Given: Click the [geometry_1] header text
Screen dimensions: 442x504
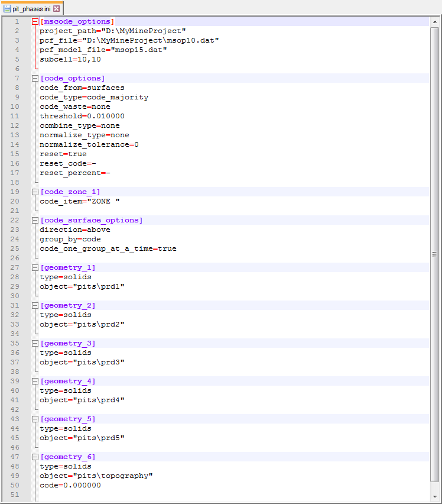Looking at the screenshot, I should tap(68, 267).
